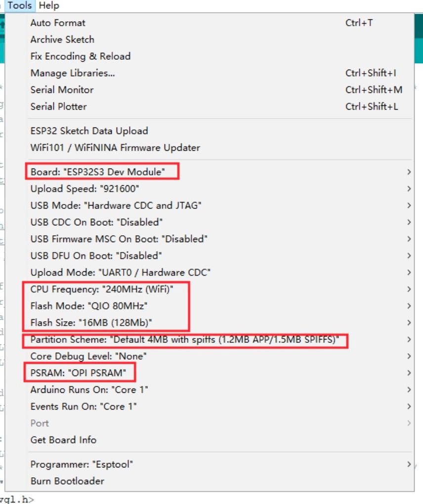
Task: Open USB DFU On Boot submenu
Action: tap(210, 255)
